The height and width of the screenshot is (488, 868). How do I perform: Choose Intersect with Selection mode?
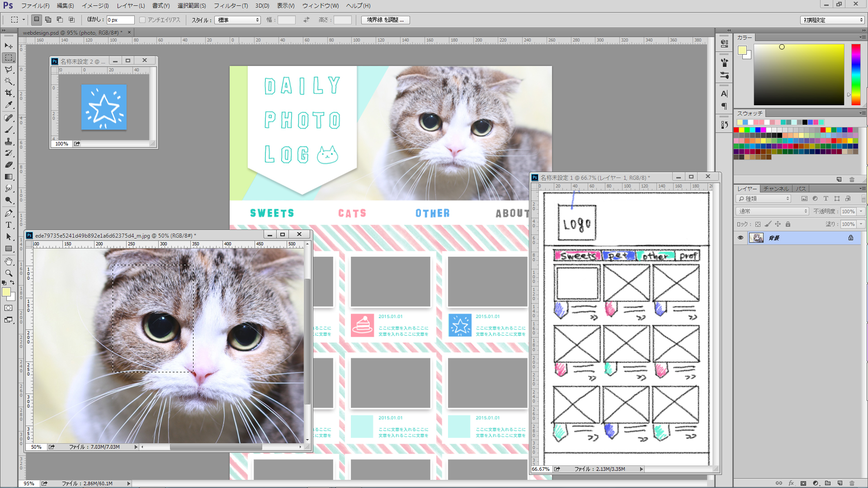point(71,19)
